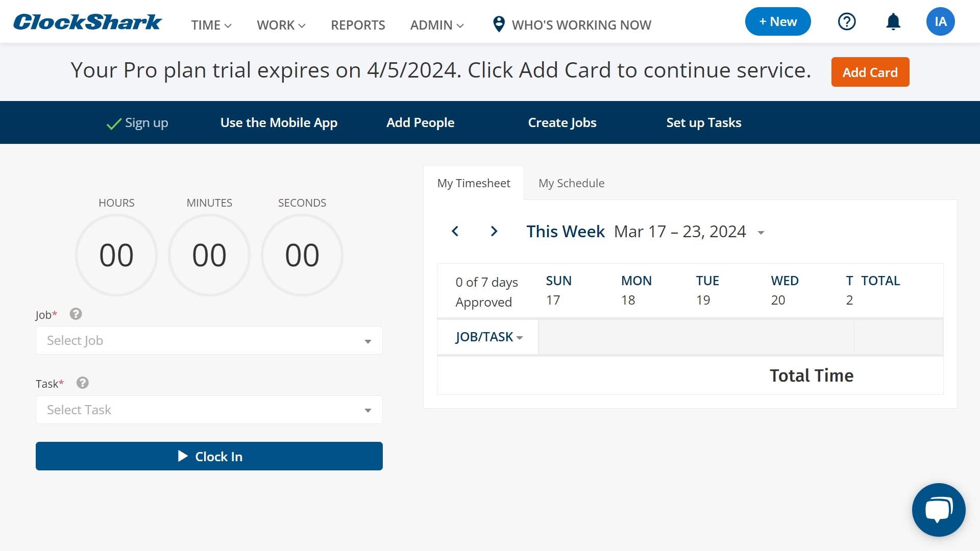The width and height of the screenshot is (980, 551).
Task: Go to previous week arrow
Action: coord(455,232)
